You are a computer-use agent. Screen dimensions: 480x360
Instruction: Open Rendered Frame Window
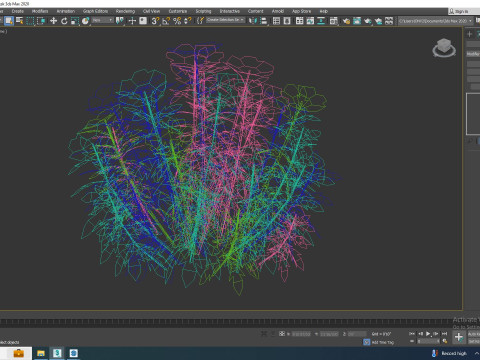tap(357, 21)
